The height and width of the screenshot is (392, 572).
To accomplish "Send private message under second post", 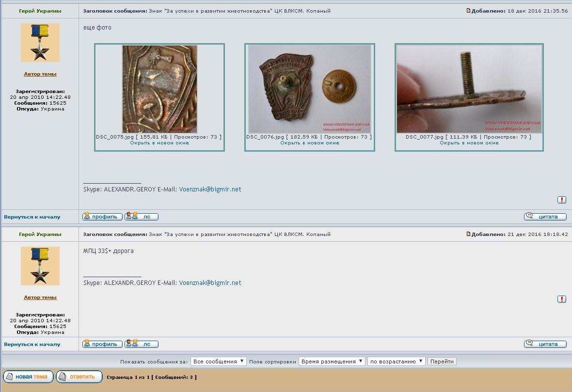I will pos(141,344).
